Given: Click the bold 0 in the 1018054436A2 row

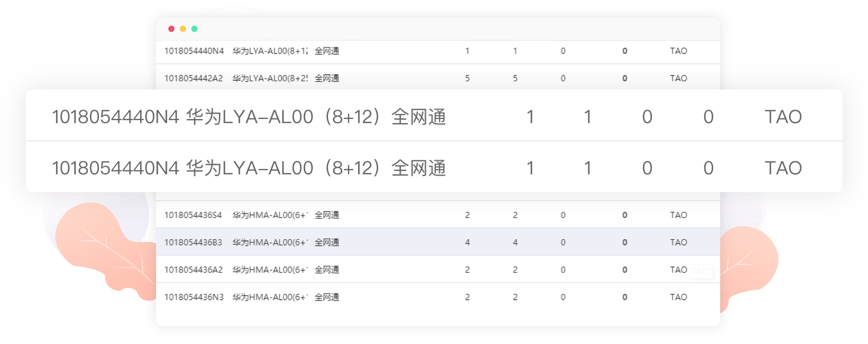Looking at the screenshot, I should [625, 270].
